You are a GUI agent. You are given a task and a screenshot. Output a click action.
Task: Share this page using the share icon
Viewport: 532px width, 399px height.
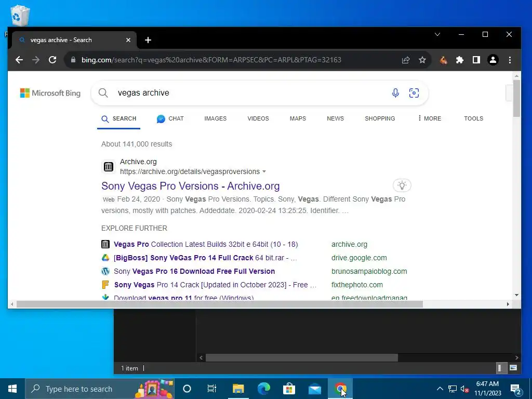pyautogui.click(x=406, y=60)
